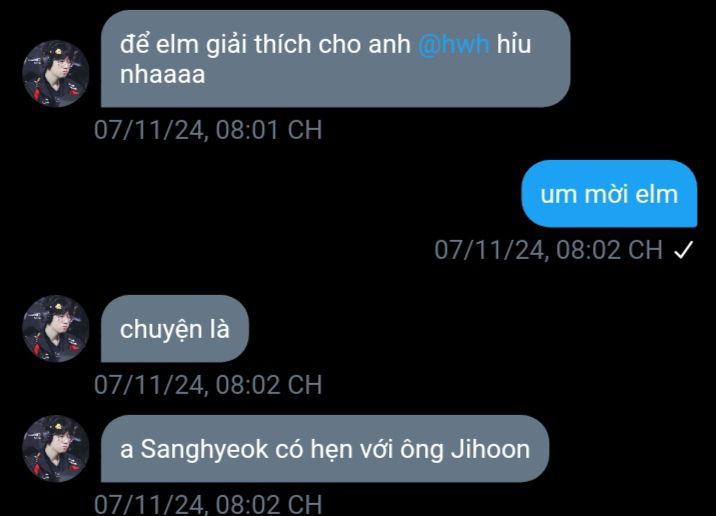Tap the message starting with "a Sanghyeok"
The width and height of the screenshot is (716, 516).
click(325, 448)
